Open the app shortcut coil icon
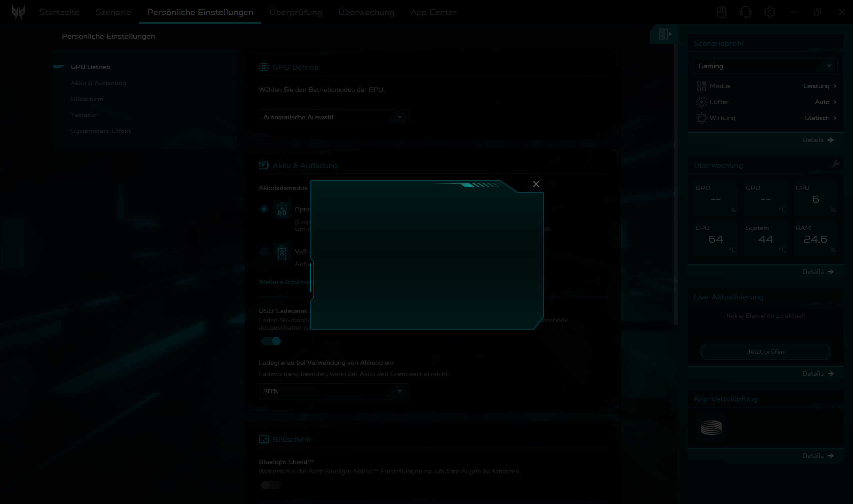Viewport: 853px width, 504px height. [x=711, y=428]
